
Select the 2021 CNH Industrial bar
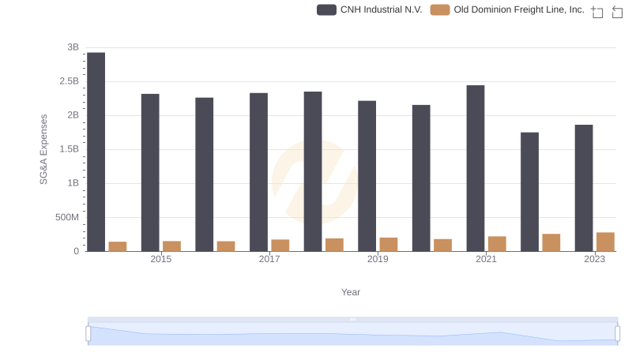(476, 168)
